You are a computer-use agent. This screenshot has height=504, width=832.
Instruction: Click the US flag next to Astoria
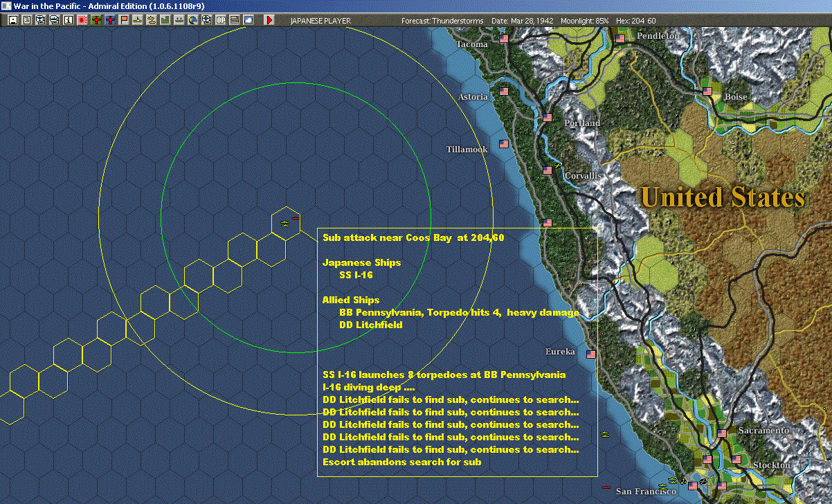pos(504,91)
